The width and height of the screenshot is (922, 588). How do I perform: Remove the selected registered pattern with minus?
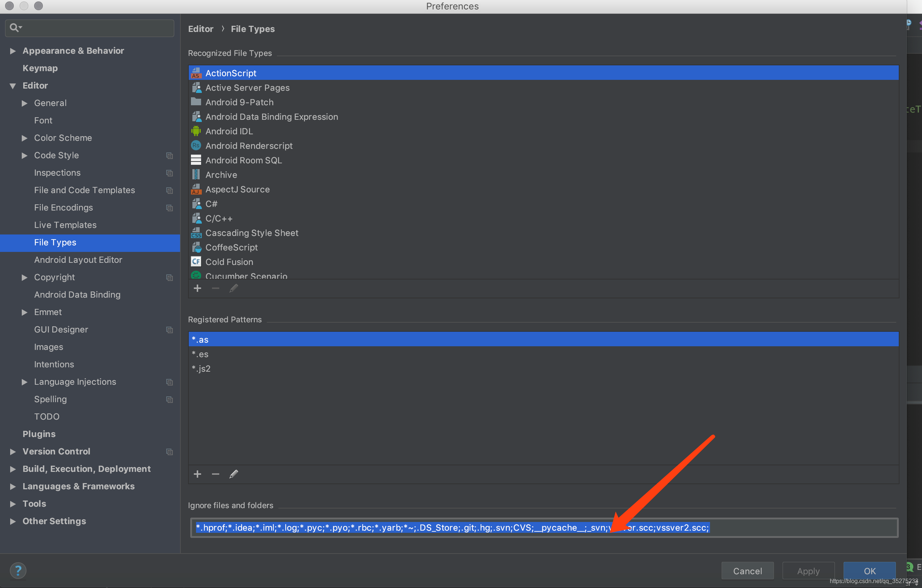coord(216,474)
